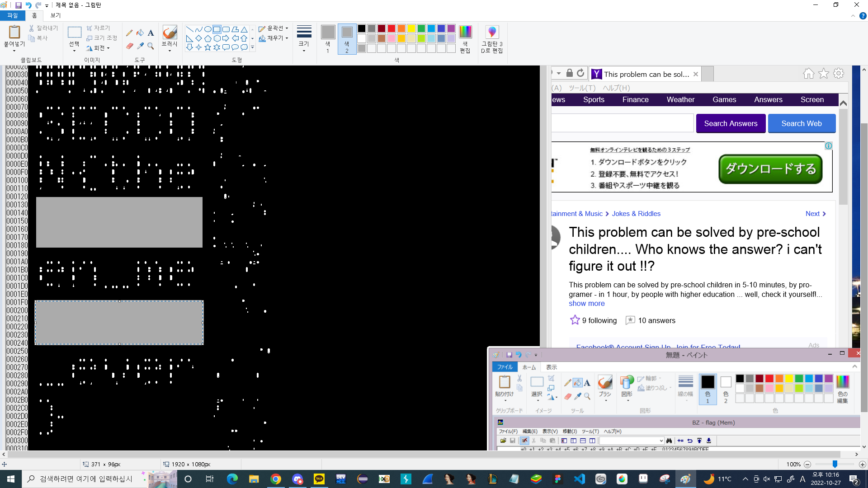The width and height of the screenshot is (868, 488).
Task: Select the Text tool (A icon)
Action: tap(151, 33)
